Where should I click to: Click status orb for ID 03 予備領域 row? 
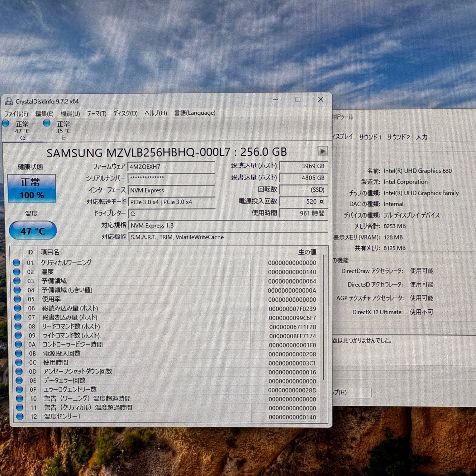tap(17, 281)
